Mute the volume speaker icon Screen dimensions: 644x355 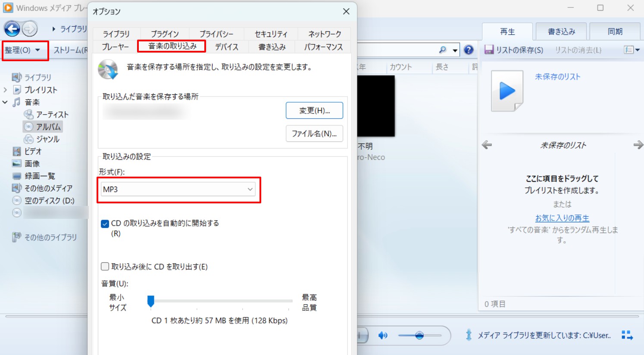(383, 335)
